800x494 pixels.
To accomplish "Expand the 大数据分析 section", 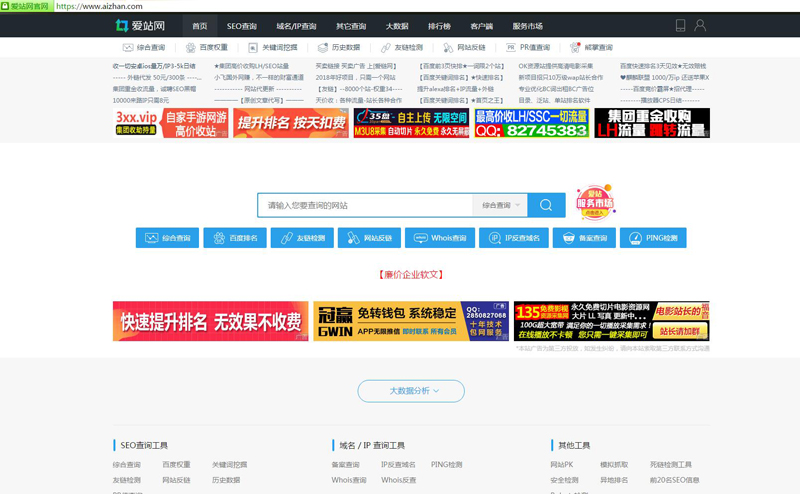I will [x=411, y=390].
